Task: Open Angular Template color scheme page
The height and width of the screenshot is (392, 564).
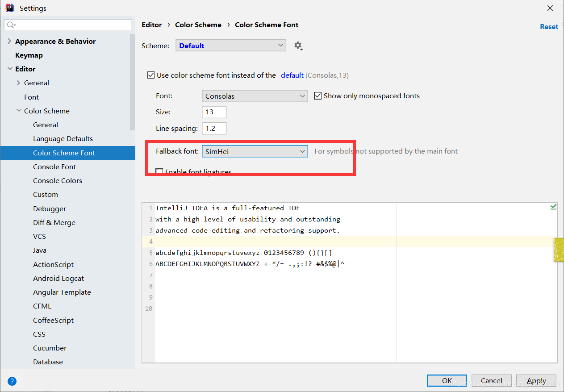Action: pos(62,292)
